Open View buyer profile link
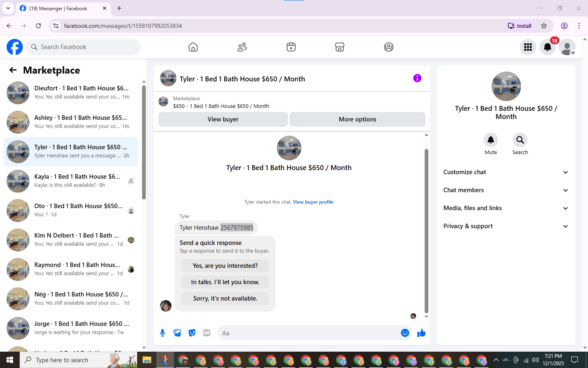Screen dimensions: 588x368 coord(313,202)
